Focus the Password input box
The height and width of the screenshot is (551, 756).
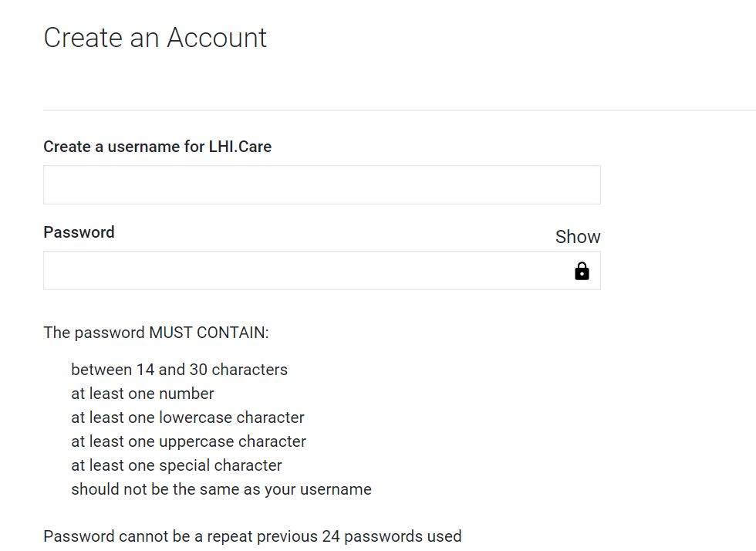pos(322,270)
